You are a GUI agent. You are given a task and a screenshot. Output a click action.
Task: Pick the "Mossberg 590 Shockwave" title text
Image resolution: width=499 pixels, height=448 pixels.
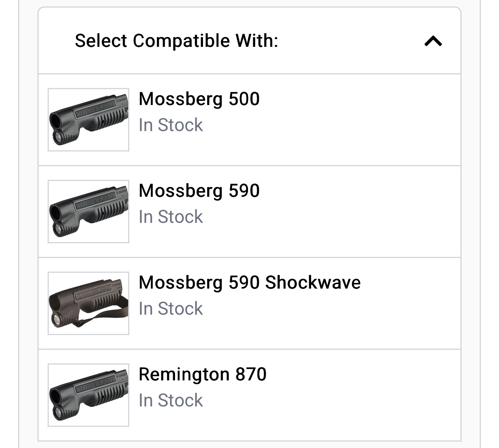pyautogui.click(x=249, y=283)
